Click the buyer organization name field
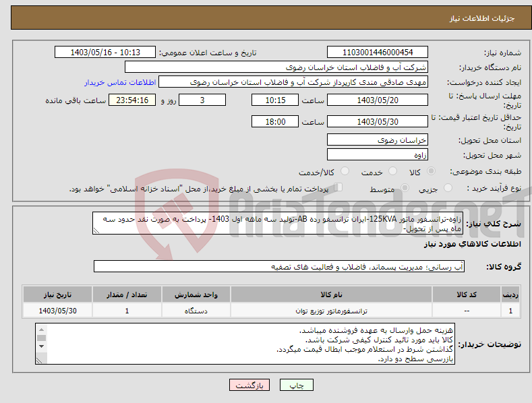 click(x=276, y=67)
